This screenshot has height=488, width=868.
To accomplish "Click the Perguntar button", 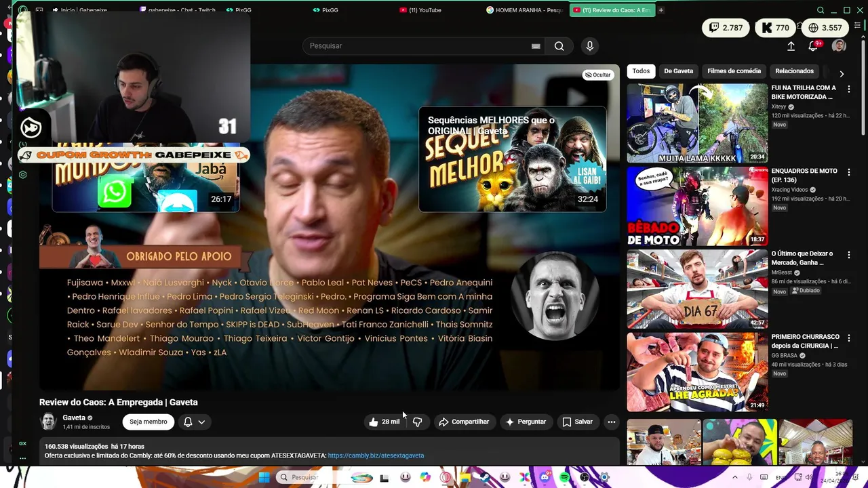I will [526, 422].
